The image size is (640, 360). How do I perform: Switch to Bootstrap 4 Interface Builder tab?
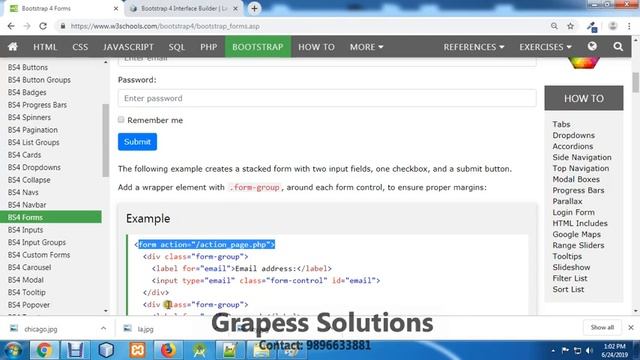point(184,8)
